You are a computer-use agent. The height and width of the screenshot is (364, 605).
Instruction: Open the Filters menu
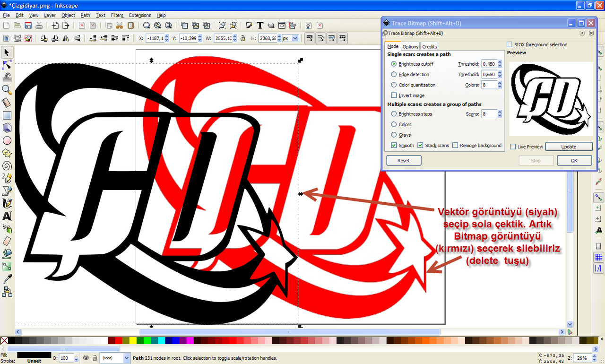point(117,15)
